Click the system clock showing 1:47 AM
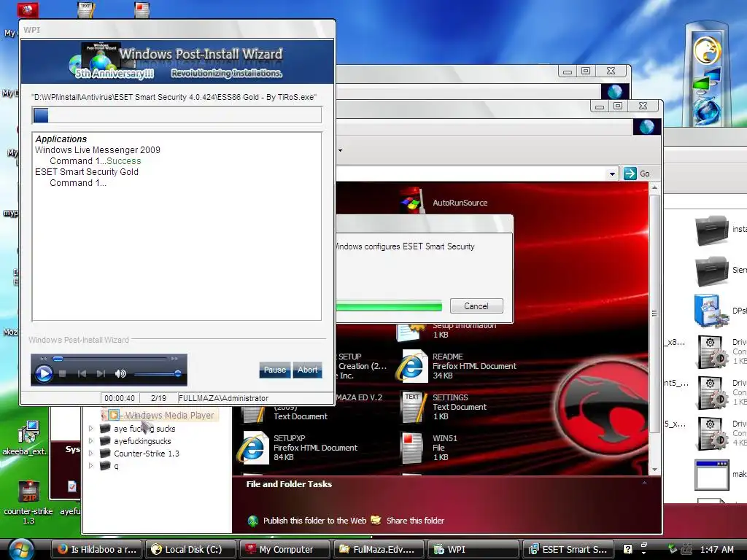 717,549
